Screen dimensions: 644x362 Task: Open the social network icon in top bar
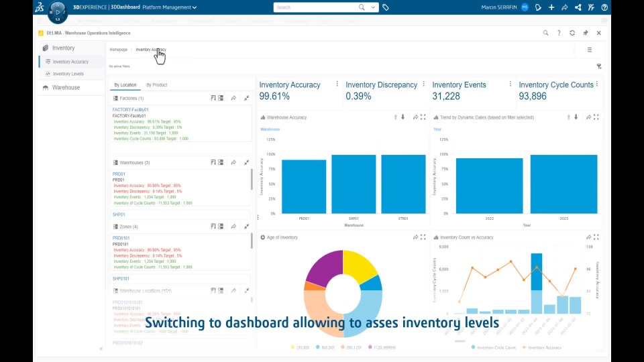[x=578, y=7]
